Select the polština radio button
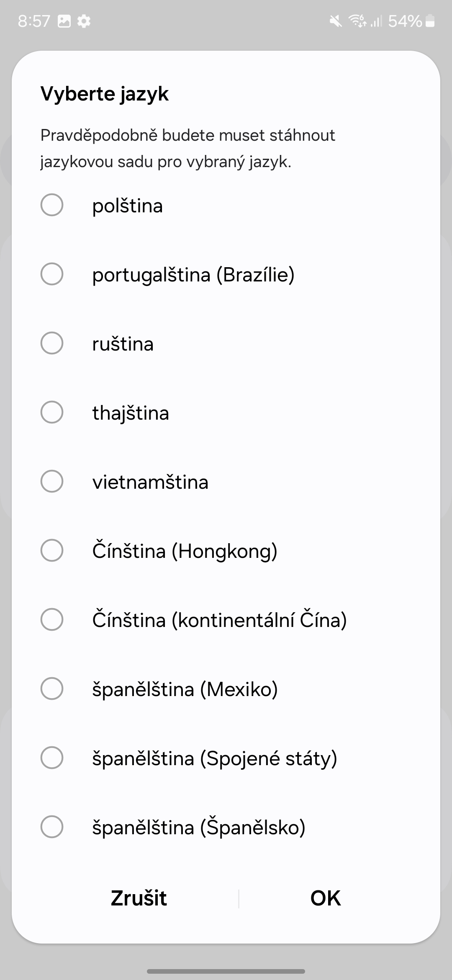 (52, 205)
